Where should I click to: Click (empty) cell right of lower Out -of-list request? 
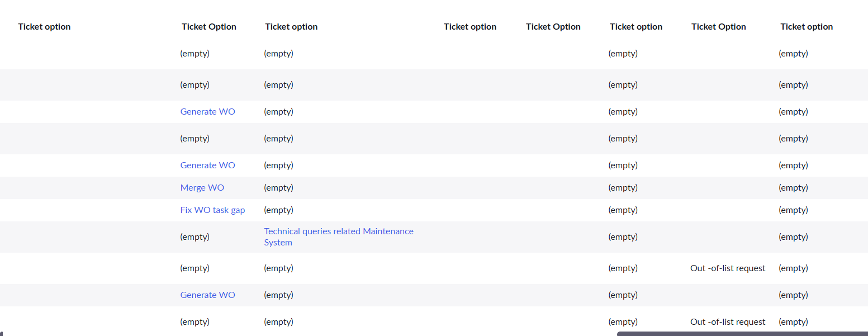(x=793, y=322)
